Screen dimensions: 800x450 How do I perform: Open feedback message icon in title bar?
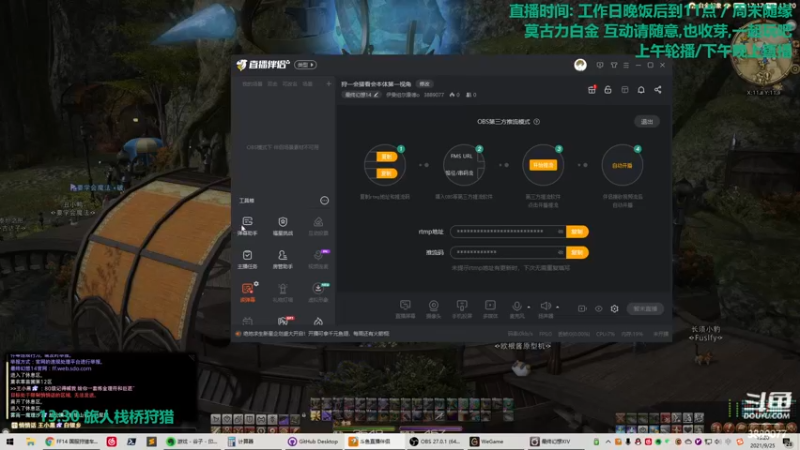(x=600, y=65)
